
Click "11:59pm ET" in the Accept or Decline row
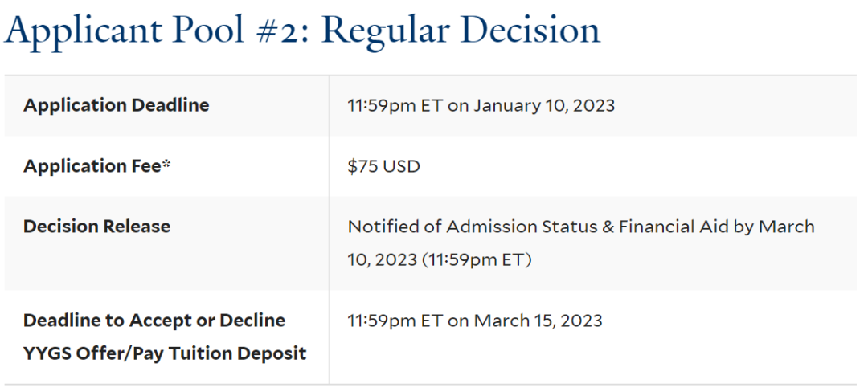[395, 321]
